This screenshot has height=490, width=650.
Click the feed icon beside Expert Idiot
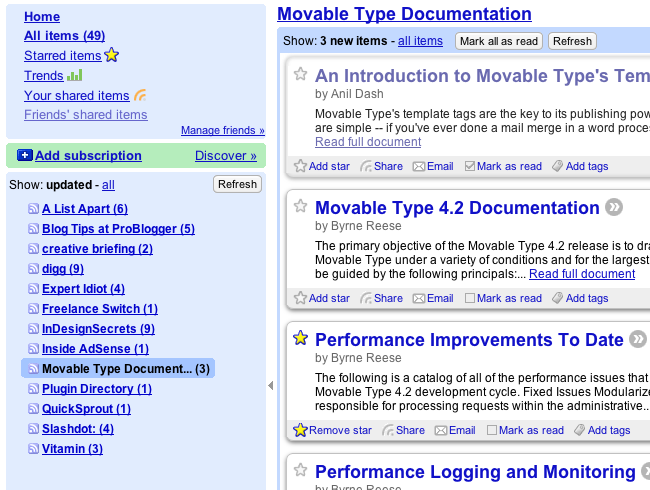tap(33, 289)
